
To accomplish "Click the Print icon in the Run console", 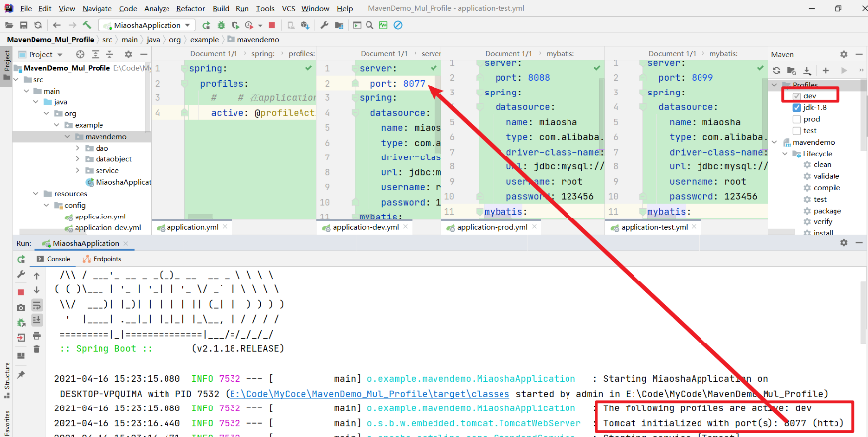I will (x=37, y=336).
